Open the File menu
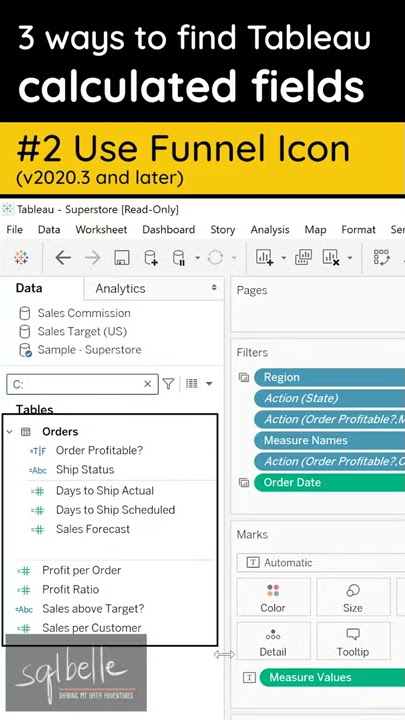The height and width of the screenshot is (720, 405). (15, 230)
